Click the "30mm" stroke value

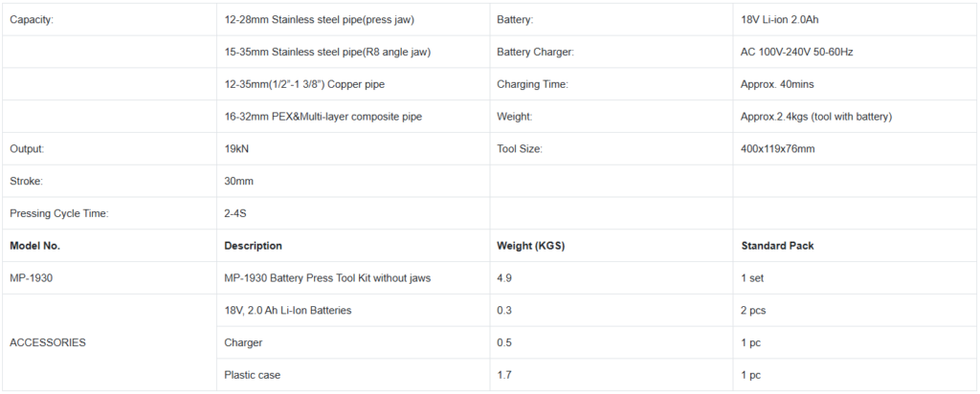pyautogui.click(x=238, y=181)
